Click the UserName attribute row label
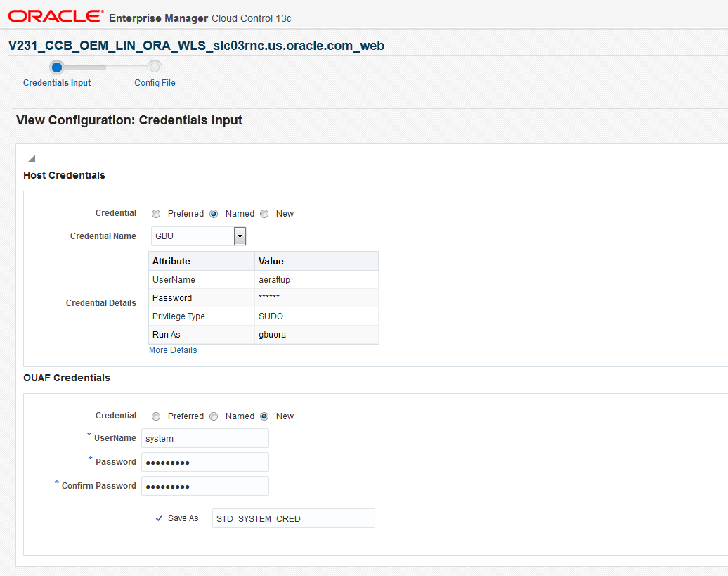Screen dimensions: 728x576 (174, 280)
